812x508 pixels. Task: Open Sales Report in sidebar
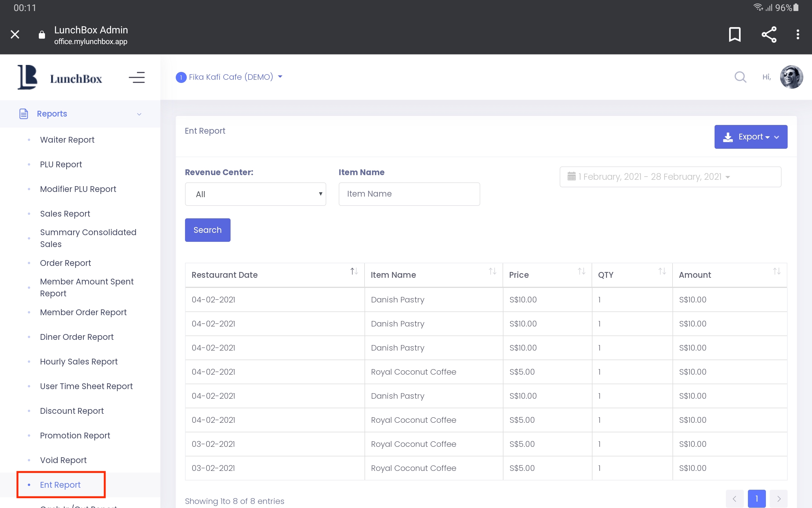click(65, 214)
